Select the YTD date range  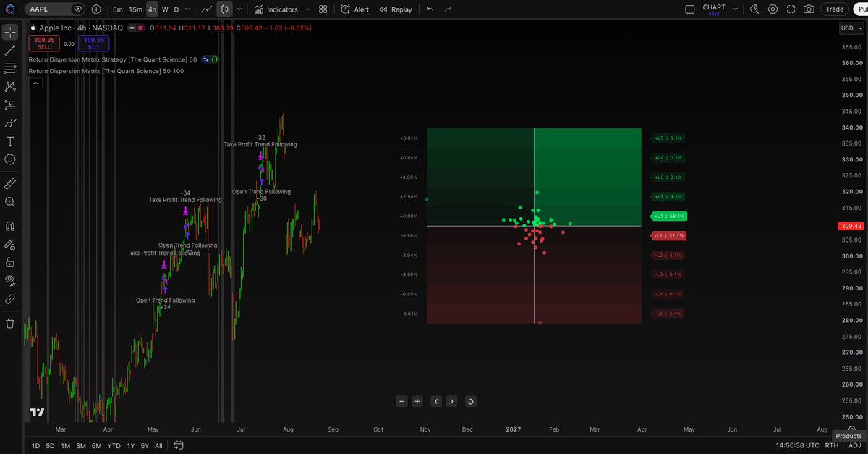(x=114, y=445)
